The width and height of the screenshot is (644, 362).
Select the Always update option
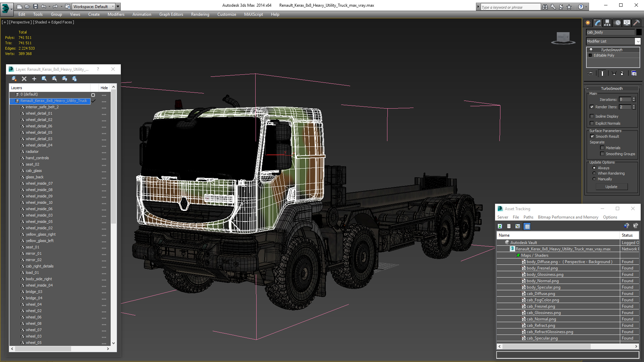[594, 168]
